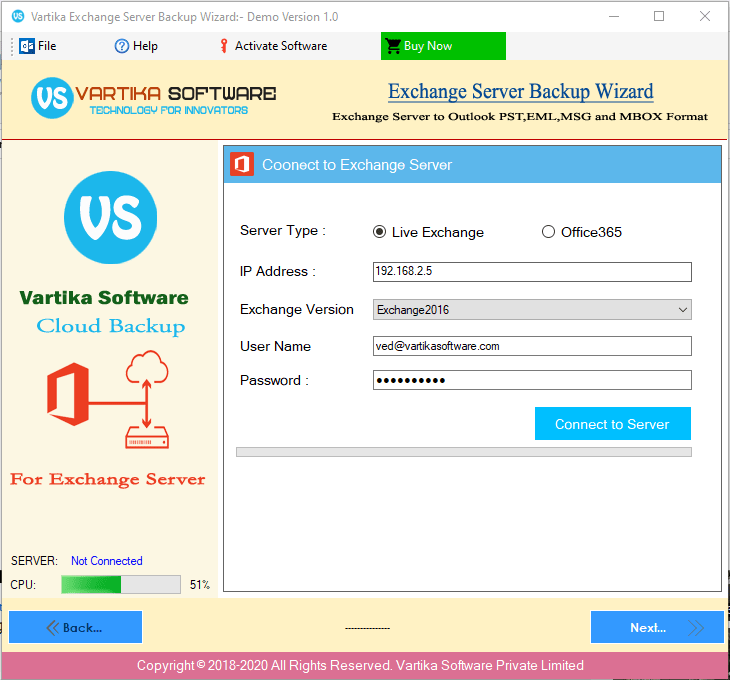Click into the User Name field
730x680 pixels.
[532, 346]
